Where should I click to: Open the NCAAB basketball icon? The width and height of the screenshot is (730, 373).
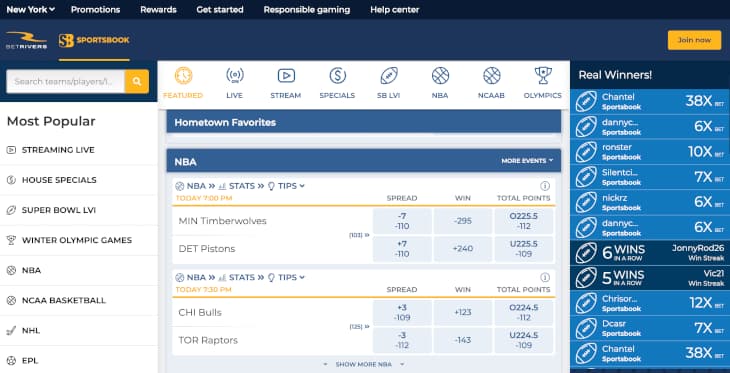(492, 76)
